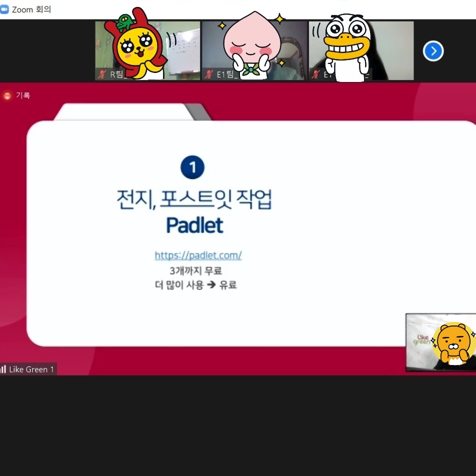The image size is (476, 476).
Task: Click the 기록 recording label
Action: 23,95
